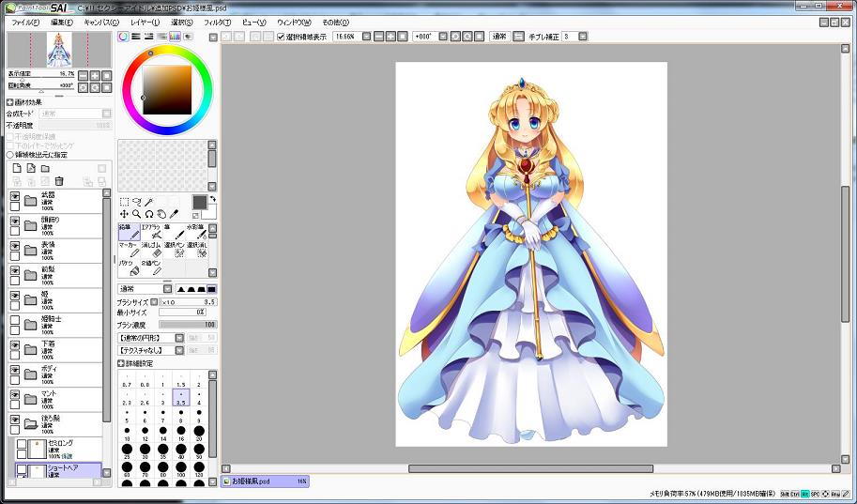The width and height of the screenshot is (857, 504).
Task: Open the フィルタ(T) menu
Action: tap(217, 21)
